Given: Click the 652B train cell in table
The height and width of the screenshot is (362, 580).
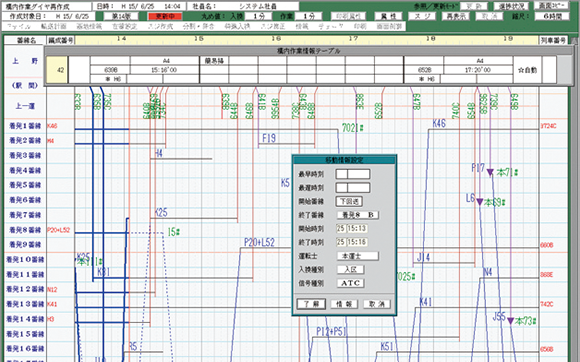Looking at the screenshot, I should 424,70.
